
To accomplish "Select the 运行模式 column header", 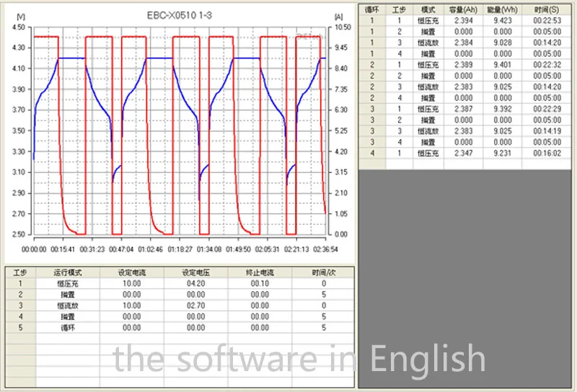I will pos(68,272).
